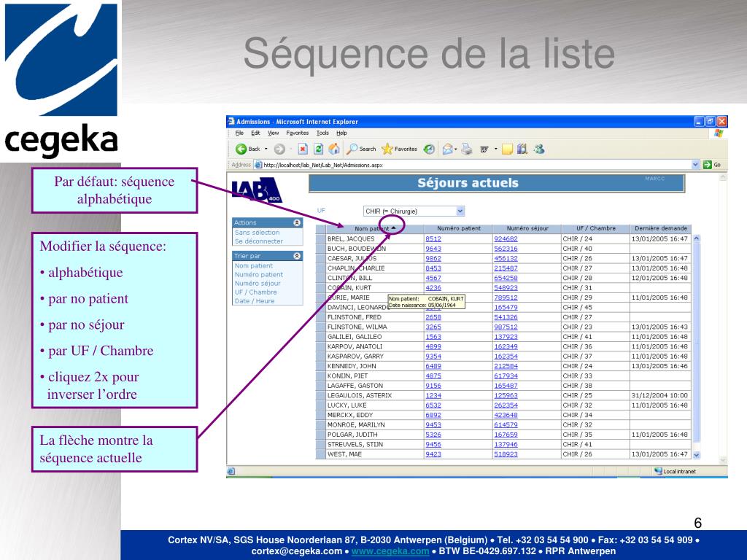Sort by Numéro patient in Trier par panel

[259, 274]
